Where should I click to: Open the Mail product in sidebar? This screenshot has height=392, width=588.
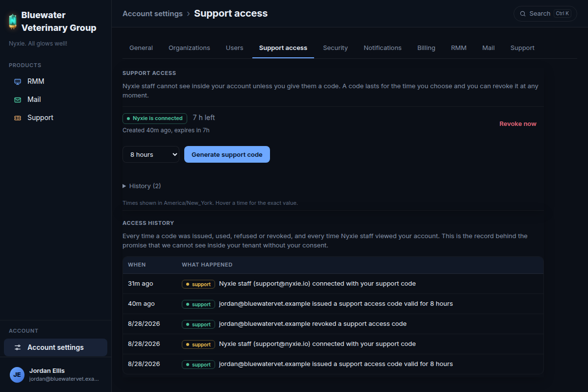point(55,99)
